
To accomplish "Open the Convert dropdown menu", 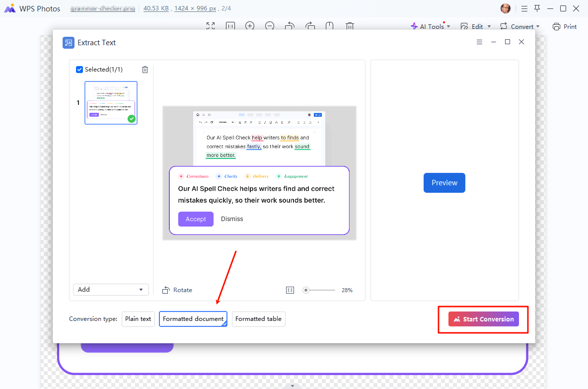I will (x=520, y=27).
